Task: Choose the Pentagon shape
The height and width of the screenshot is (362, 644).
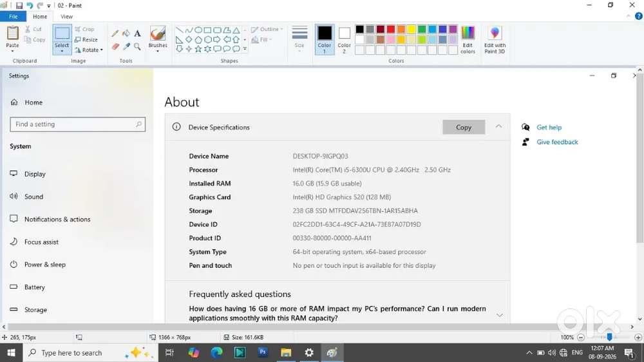Action: click(x=198, y=39)
